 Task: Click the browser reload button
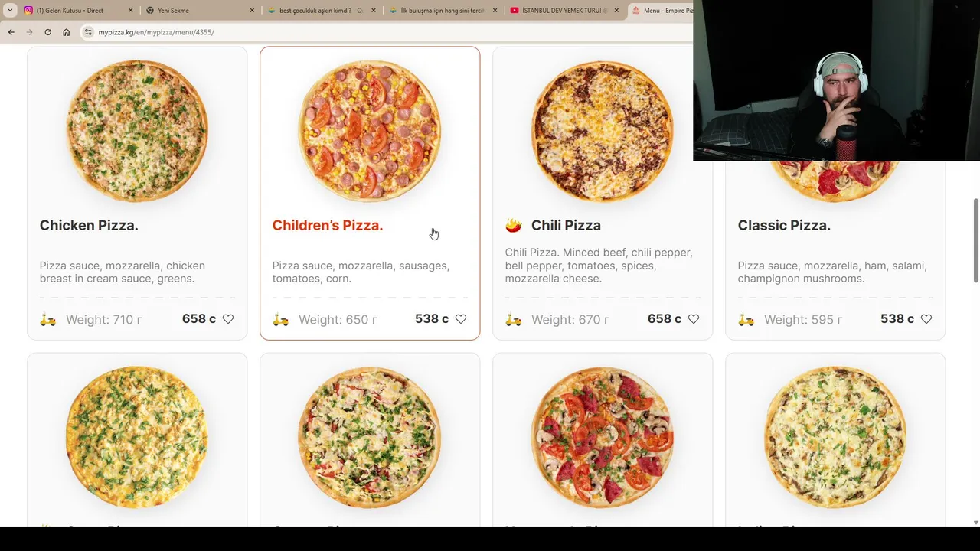coord(47,32)
